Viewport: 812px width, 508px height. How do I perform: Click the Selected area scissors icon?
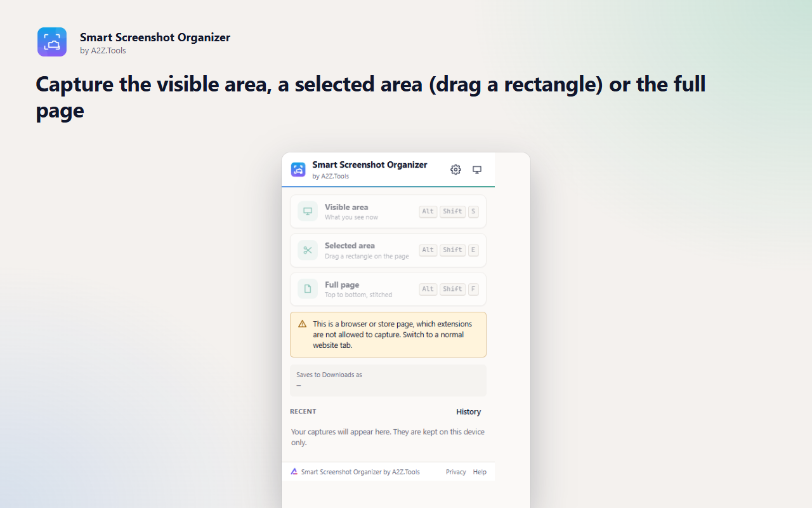pos(308,250)
